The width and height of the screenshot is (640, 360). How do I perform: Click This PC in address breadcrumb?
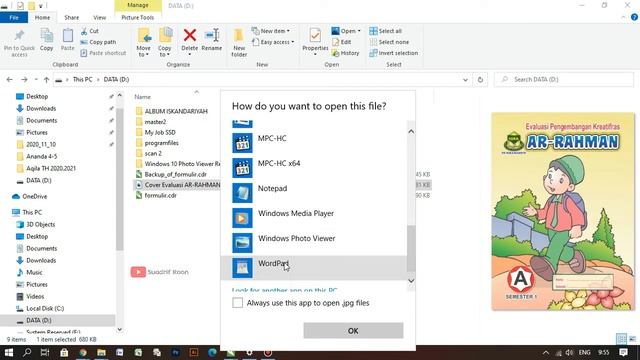tap(82, 80)
